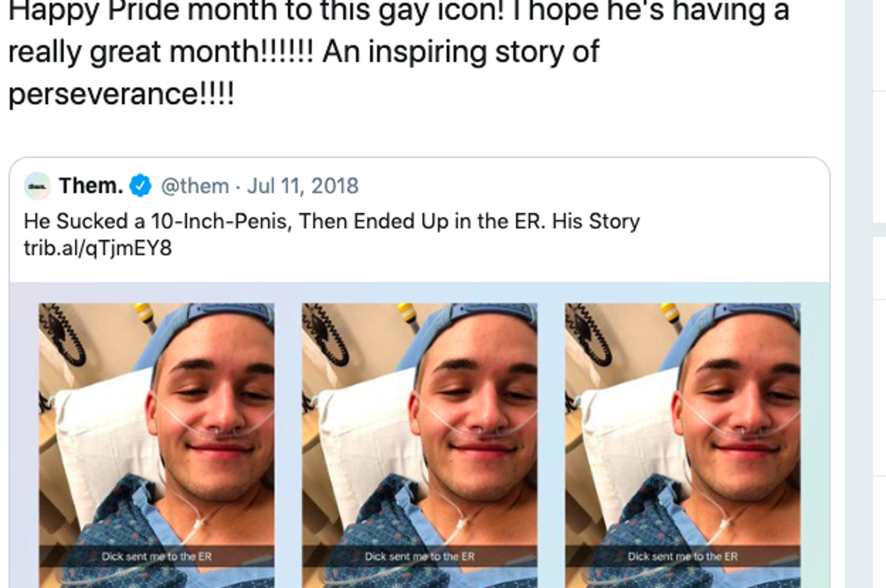Click the blue verified badge
The width and height of the screenshot is (886, 588).
click(140, 186)
